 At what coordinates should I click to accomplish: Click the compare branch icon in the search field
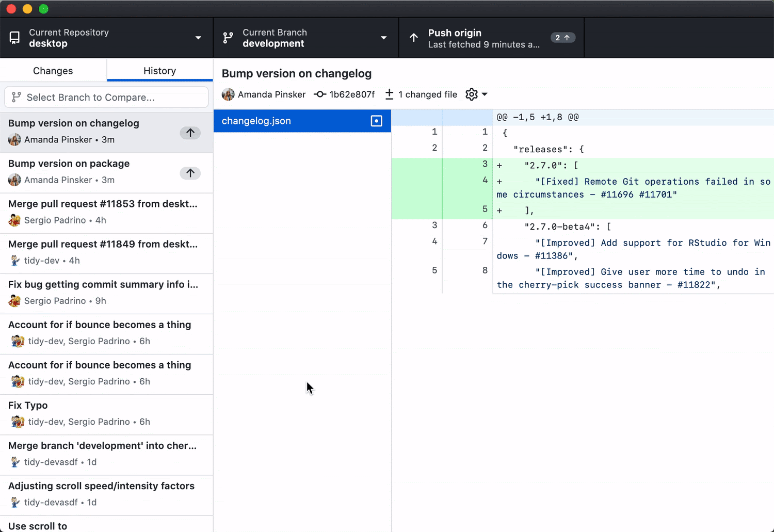tap(17, 97)
